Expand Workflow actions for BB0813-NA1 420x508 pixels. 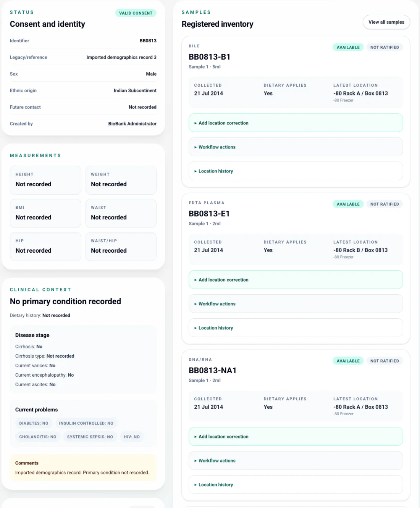[x=296, y=461]
